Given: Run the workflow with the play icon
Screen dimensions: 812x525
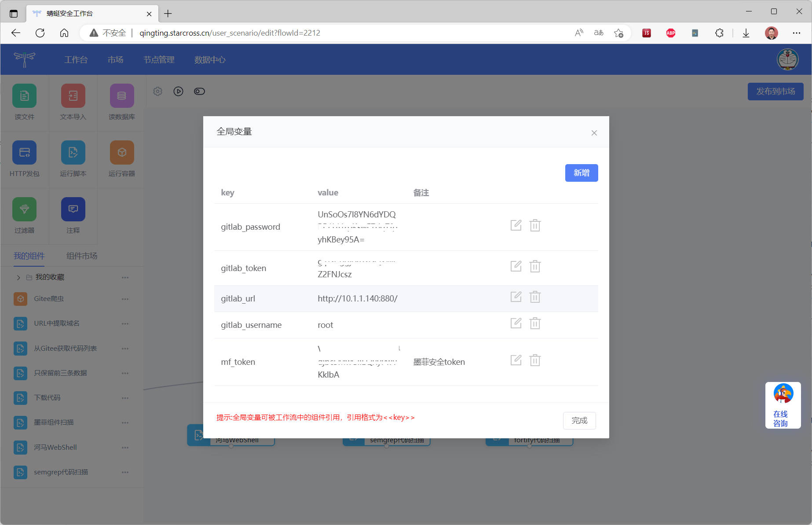Looking at the screenshot, I should 178,91.
